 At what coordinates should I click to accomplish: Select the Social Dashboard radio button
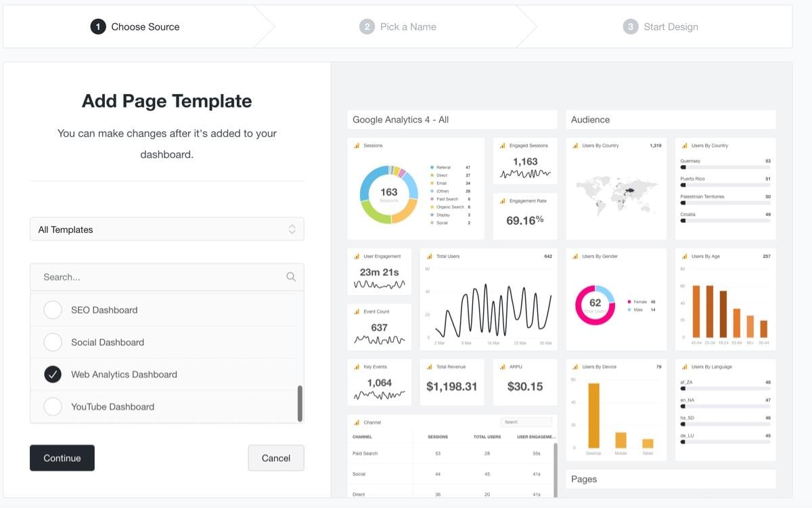(x=53, y=342)
